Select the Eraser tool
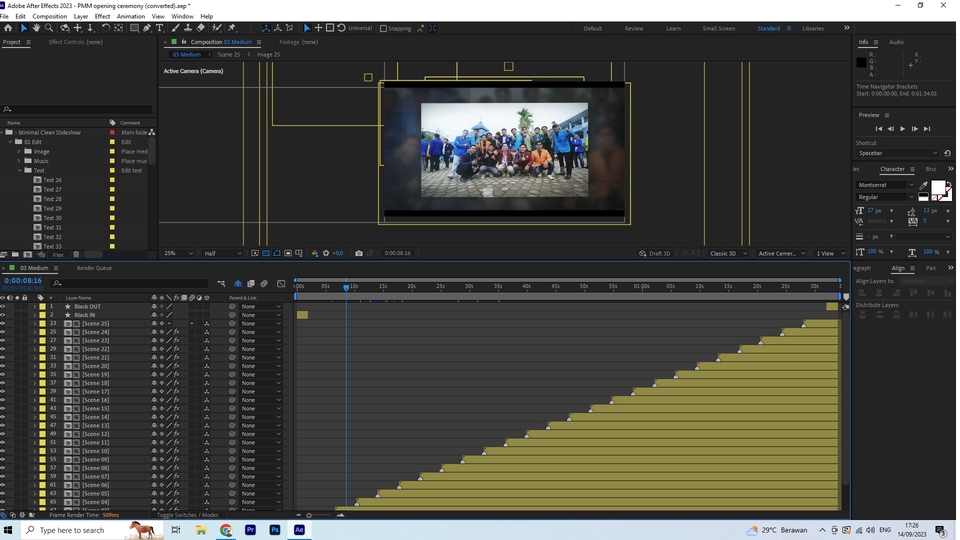The width and height of the screenshot is (960, 540). pos(201,28)
